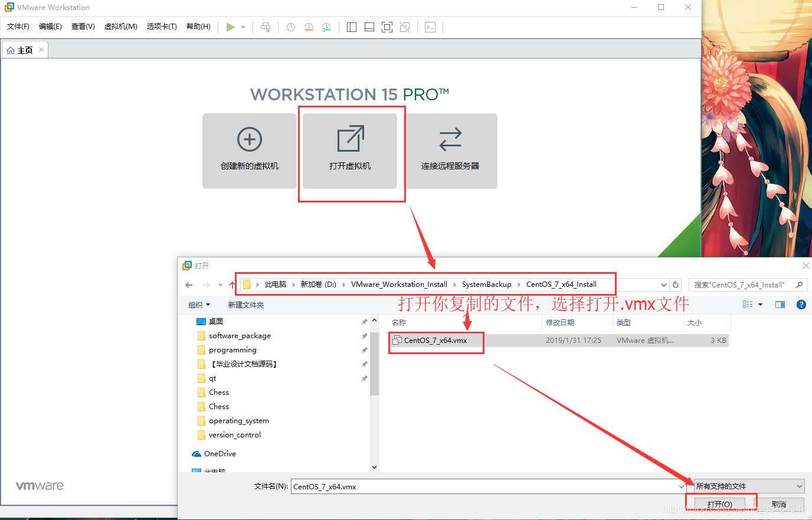Click 连接远程服务器 tile
Viewport: 812px width, 520px height.
coord(450,151)
